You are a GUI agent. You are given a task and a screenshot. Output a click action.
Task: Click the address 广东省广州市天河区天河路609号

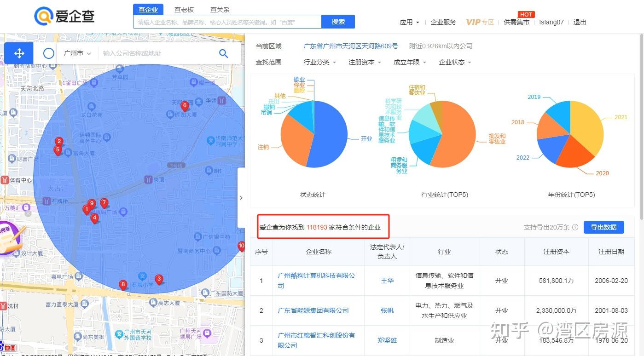[x=351, y=46]
